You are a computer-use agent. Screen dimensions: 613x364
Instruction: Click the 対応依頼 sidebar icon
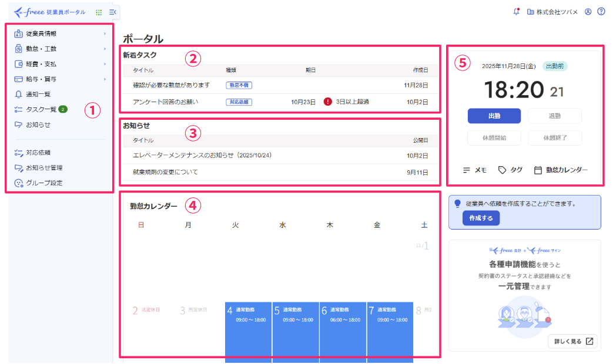[18, 152]
